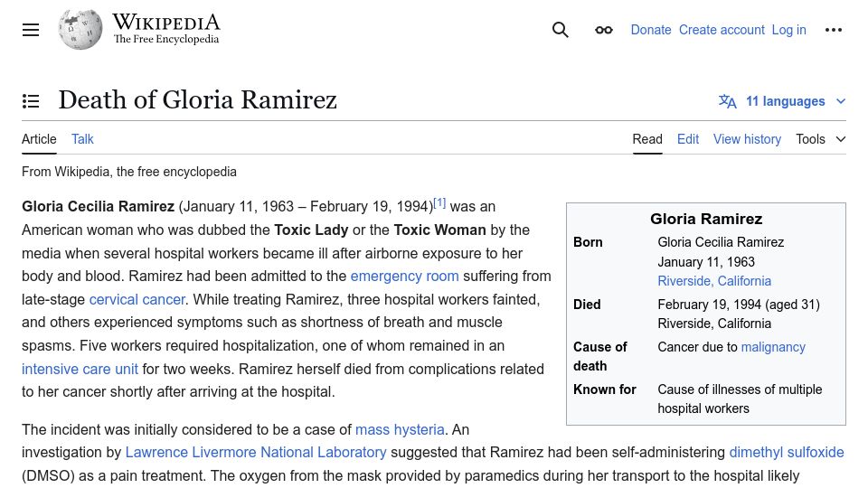868x488 pixels.
Task: Select the Read tab
Action: [x=647, y=139]
